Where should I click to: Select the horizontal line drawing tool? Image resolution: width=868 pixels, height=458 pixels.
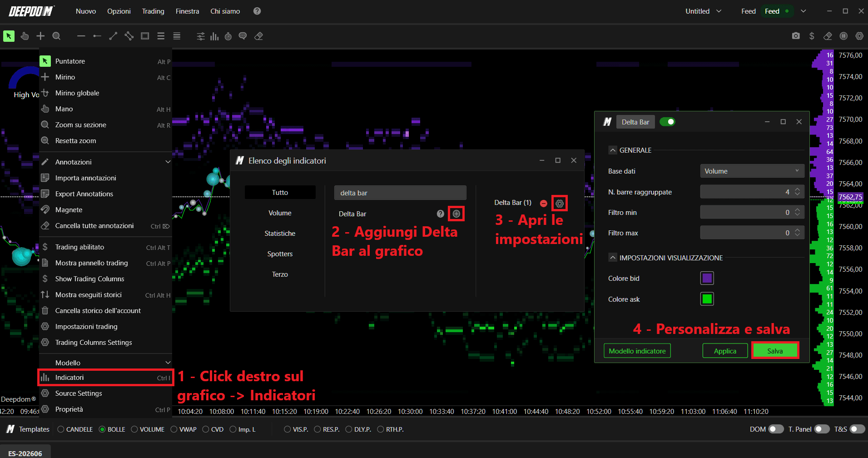81,36
